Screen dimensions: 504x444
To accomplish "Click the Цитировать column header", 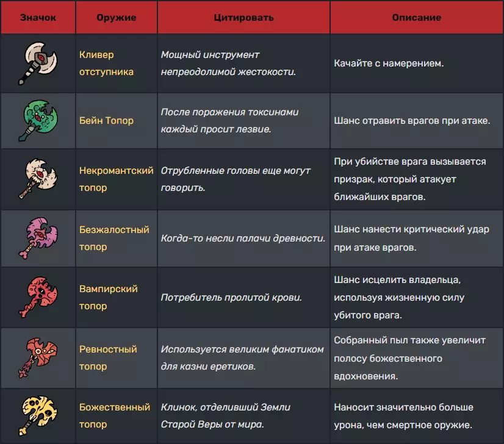I will (243, 18).
